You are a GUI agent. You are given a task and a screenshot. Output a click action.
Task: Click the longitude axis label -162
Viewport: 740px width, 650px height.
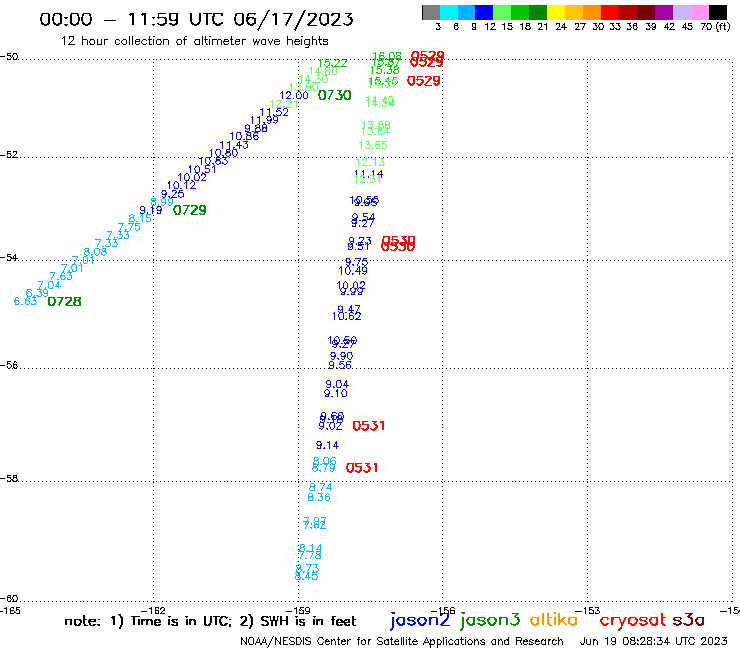tap(153, 611)
